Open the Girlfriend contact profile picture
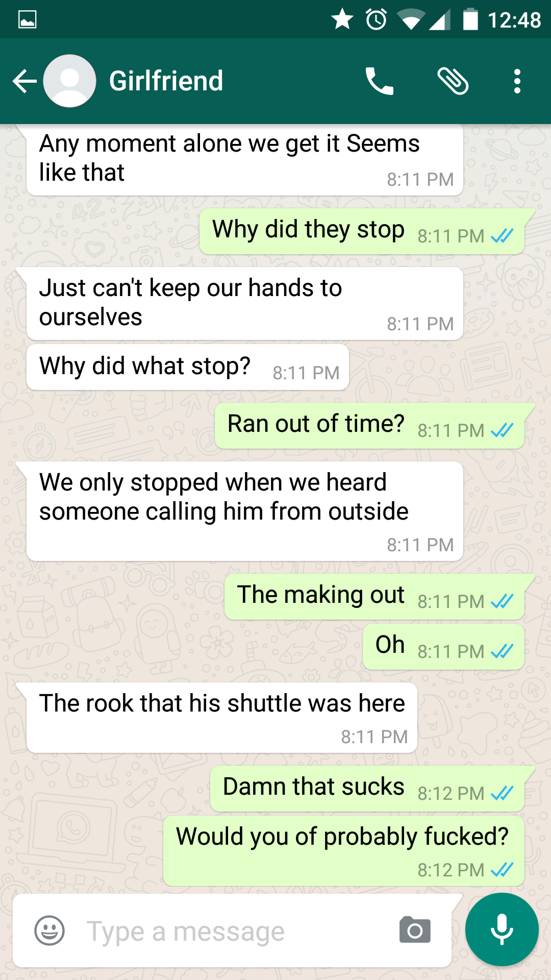Screen dimensions: 551x980 [69, 81]
